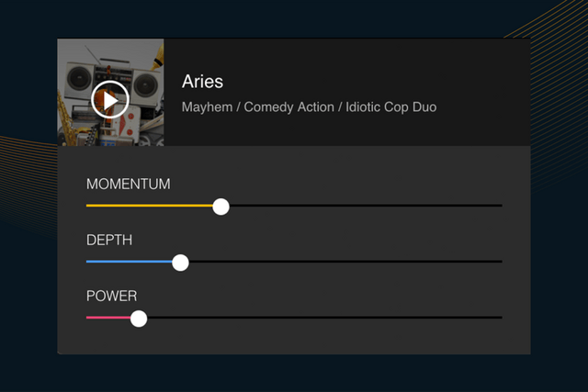The image size is (588, 392).
Task: Grab the Momentum slider's white handle
Action: tap(220, 207)
